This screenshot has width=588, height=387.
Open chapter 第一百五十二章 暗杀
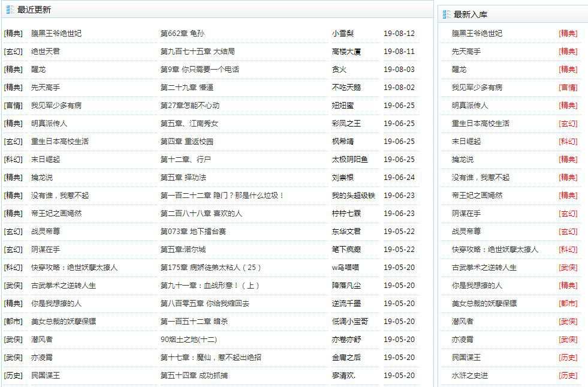click(194, 322)
